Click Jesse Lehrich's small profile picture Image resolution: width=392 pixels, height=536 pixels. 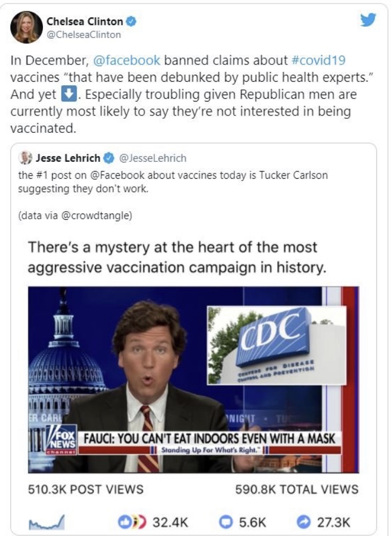click(x=25, y=158)
